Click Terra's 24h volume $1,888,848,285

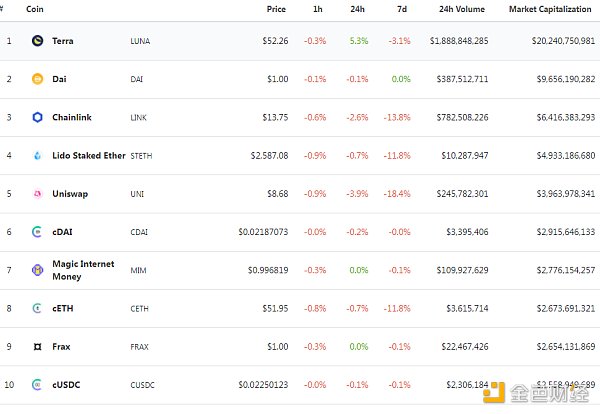459,41
